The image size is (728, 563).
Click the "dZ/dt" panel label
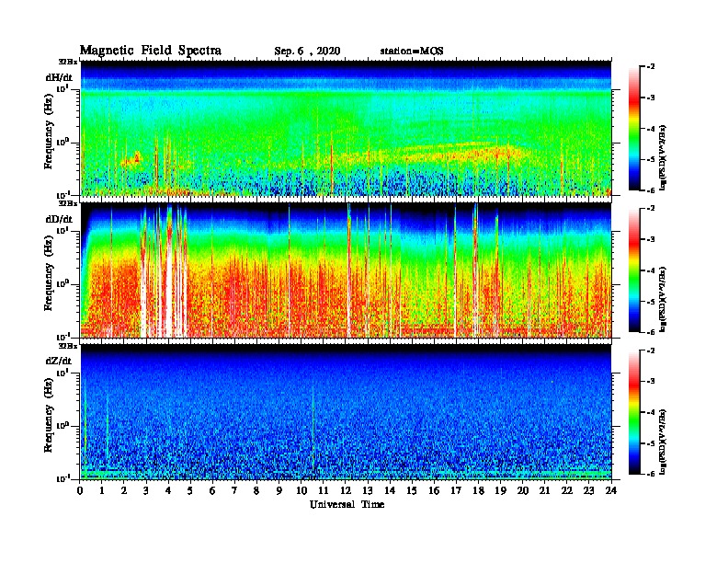(59, 361)
